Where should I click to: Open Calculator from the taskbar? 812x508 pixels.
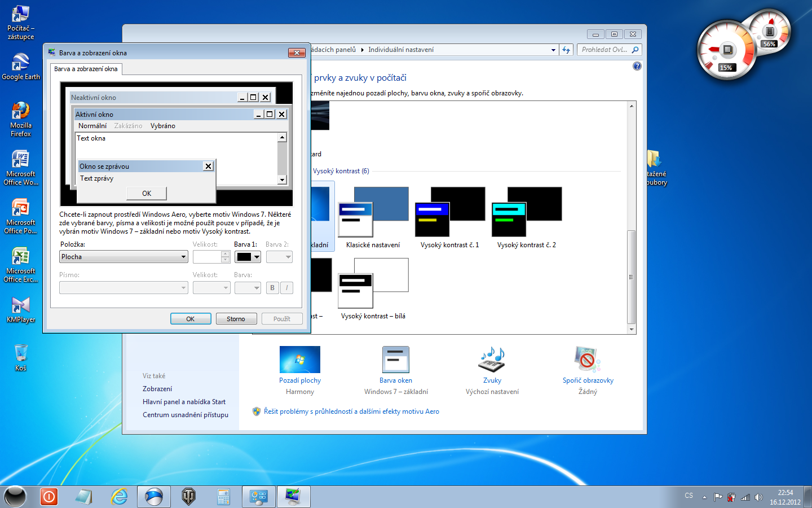pos(223,497)
